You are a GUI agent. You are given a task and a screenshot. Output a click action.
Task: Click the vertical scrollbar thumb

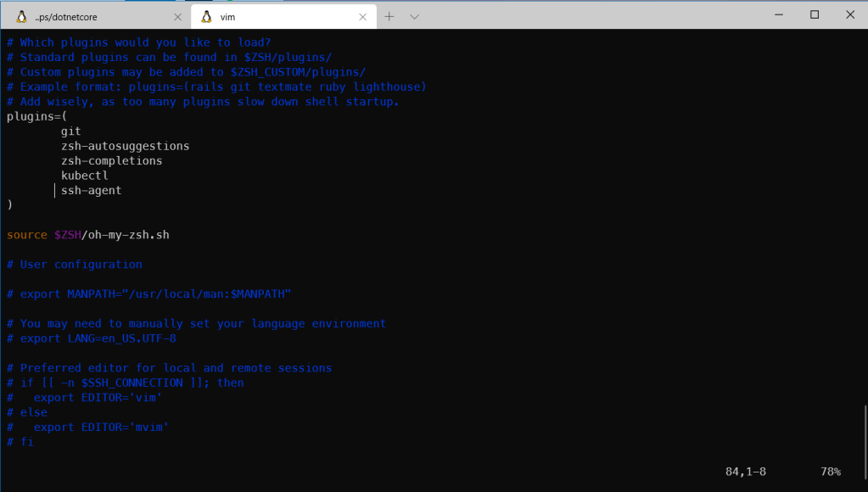coord(865,433)
